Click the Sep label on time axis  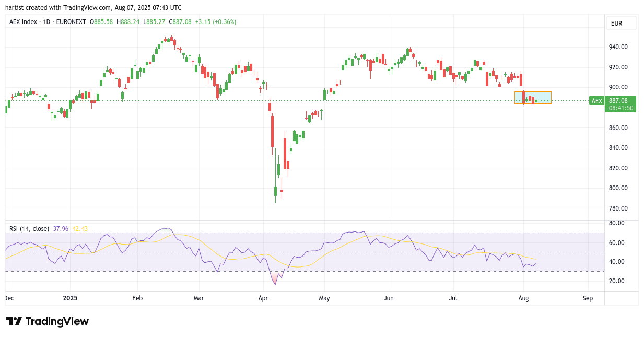[x=588, y=298]
